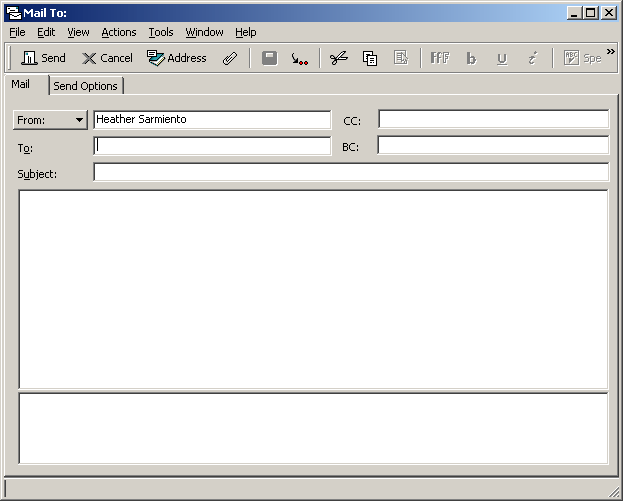Close the Mail To window
The height and width of the screenshot is (501, 623).
click(609, 13)
